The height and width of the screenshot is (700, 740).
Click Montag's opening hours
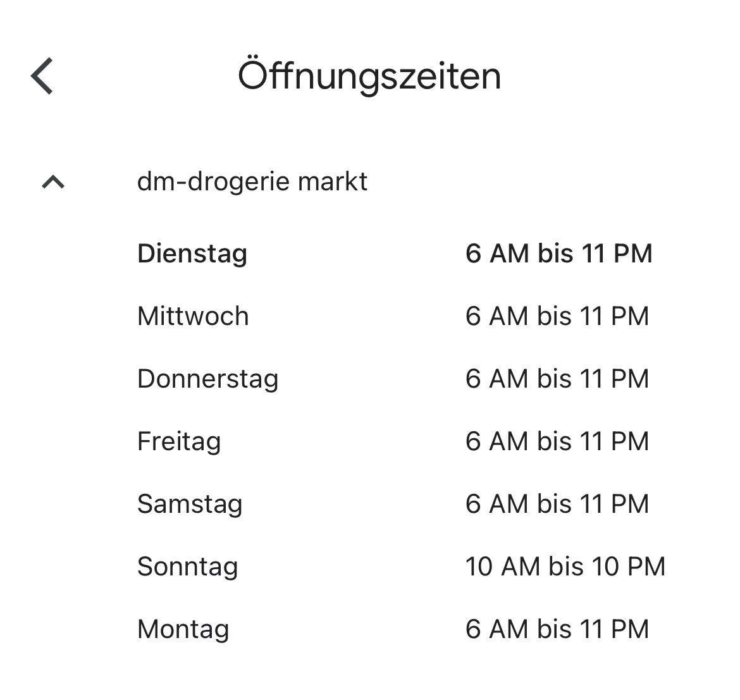coord(557,629)
